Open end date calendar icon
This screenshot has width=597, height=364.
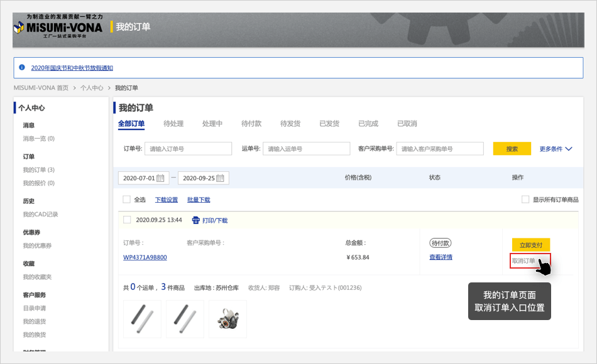[x=221, y=178]
